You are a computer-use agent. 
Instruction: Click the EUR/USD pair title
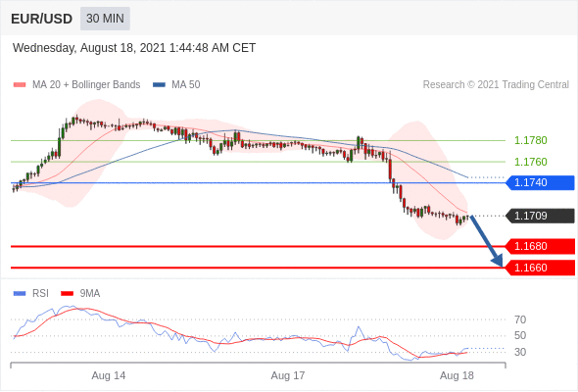click(42, 19)
